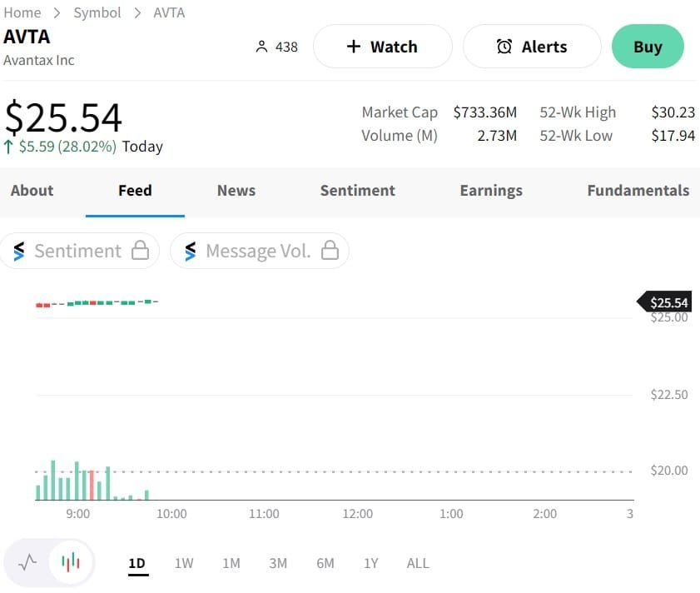This screenshot has height=593, width=700.
Task: Select the 1W time range
Action: coord(184,563)
